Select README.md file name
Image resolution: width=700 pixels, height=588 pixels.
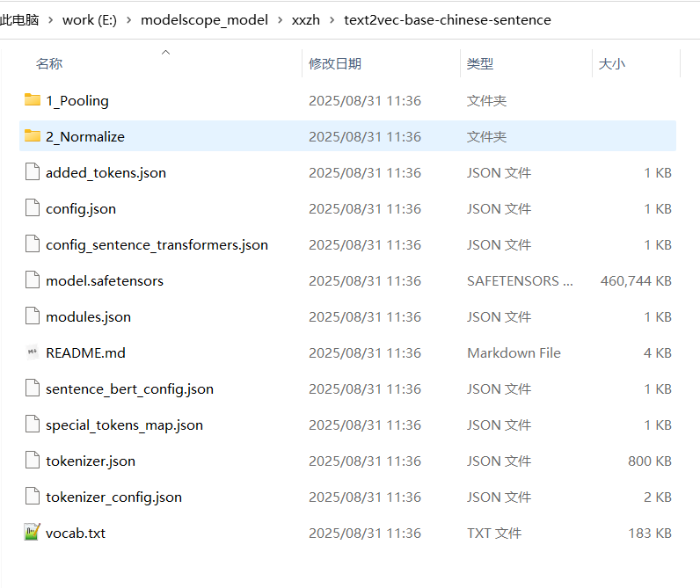coord(85,353)
